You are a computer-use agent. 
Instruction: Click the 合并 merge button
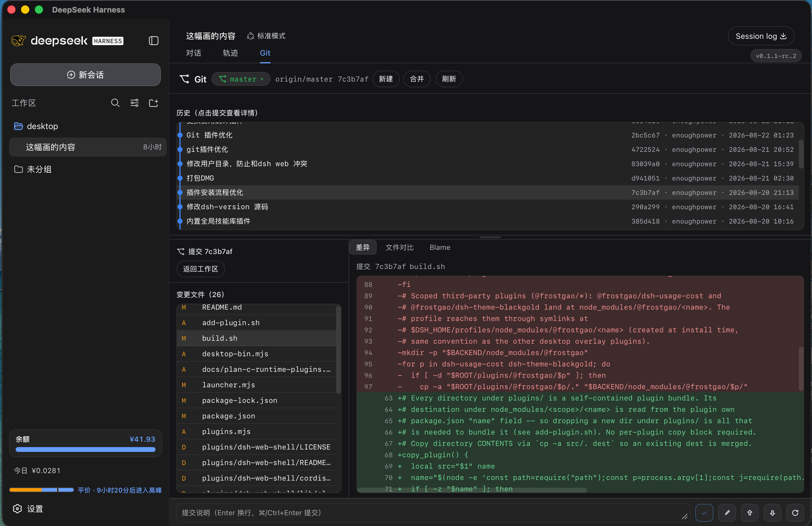417,79
